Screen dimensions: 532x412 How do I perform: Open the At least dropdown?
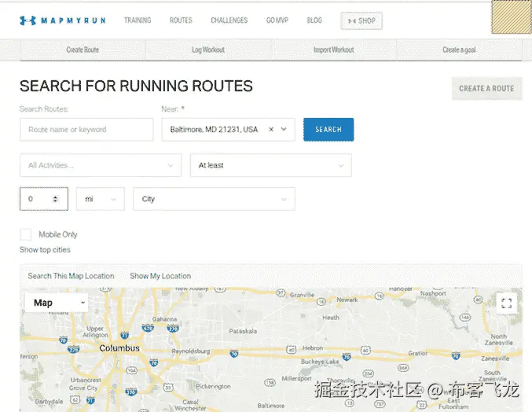tap(271, 165)
